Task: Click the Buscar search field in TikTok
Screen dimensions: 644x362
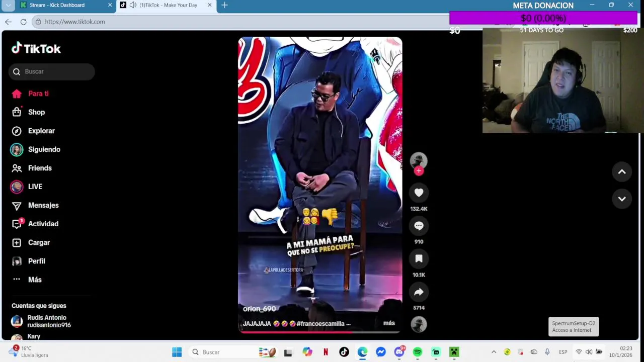Action: point(51,71)
